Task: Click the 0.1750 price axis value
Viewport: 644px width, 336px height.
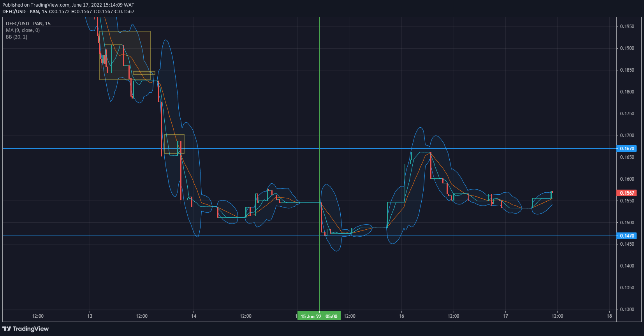Action: (x=627, y=114)
